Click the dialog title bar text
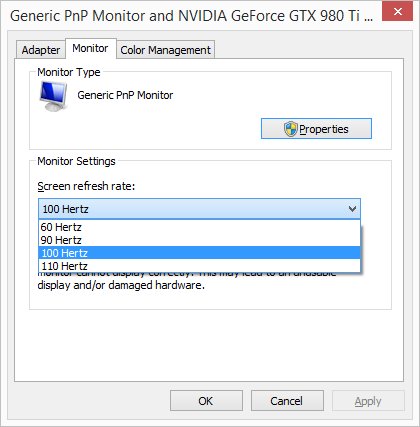The image size is (420, 427). (x=191, y=16)
